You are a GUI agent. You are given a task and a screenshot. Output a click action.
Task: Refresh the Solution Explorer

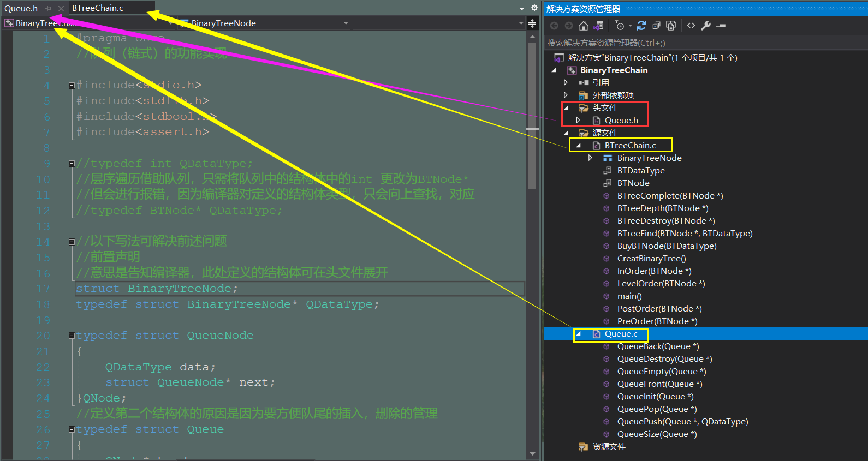click(641, 26)
